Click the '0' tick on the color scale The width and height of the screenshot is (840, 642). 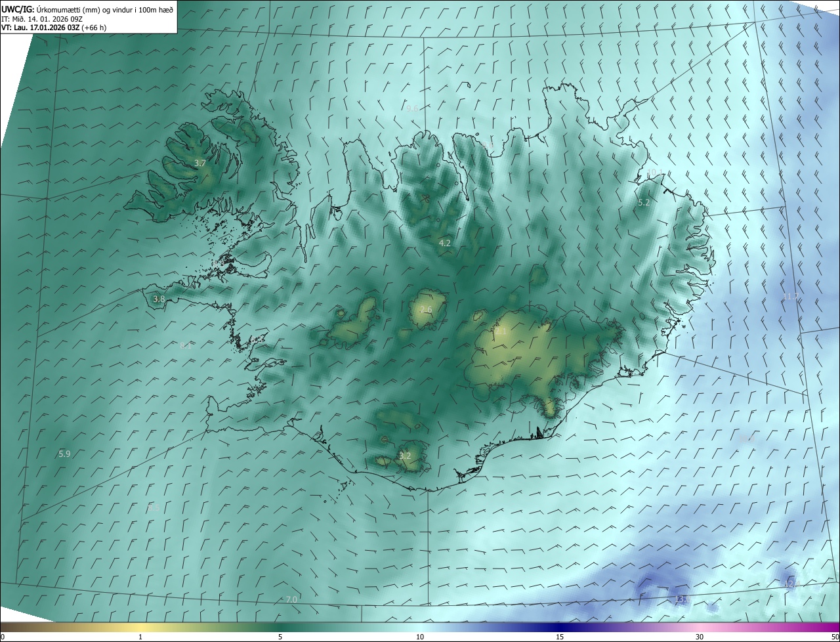pos(3,637)
